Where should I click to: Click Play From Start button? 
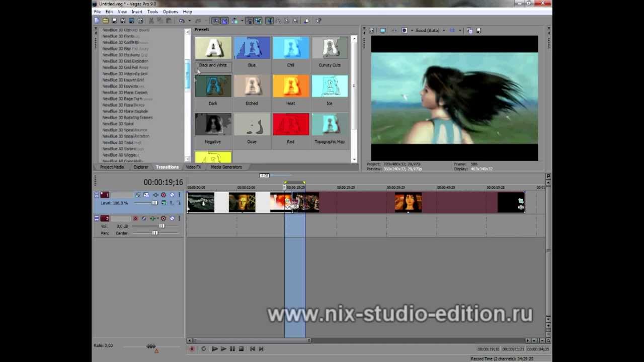(x=215, y=348)
